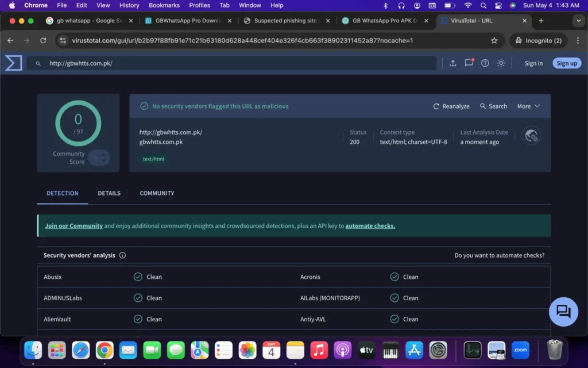This screenshot has height=368, width=588.
Task: Open Control Center in menu bar
Action: point(498,5)
